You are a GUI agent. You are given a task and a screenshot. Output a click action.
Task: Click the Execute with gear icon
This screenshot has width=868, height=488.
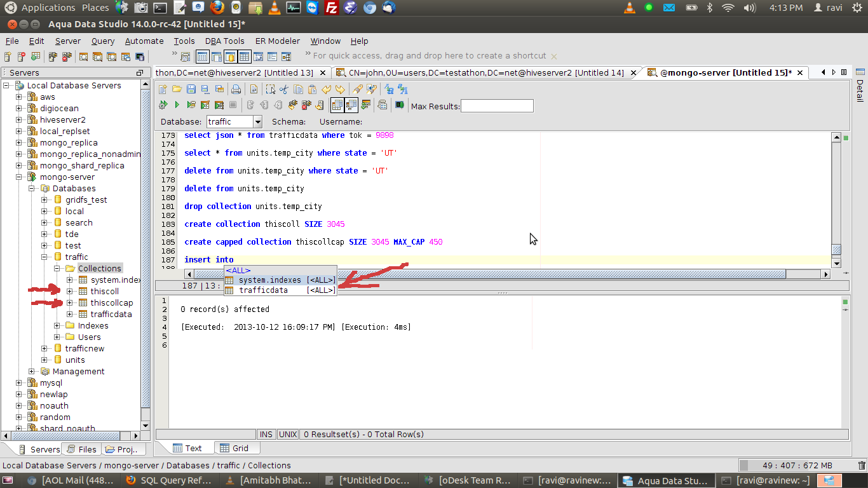163,105
